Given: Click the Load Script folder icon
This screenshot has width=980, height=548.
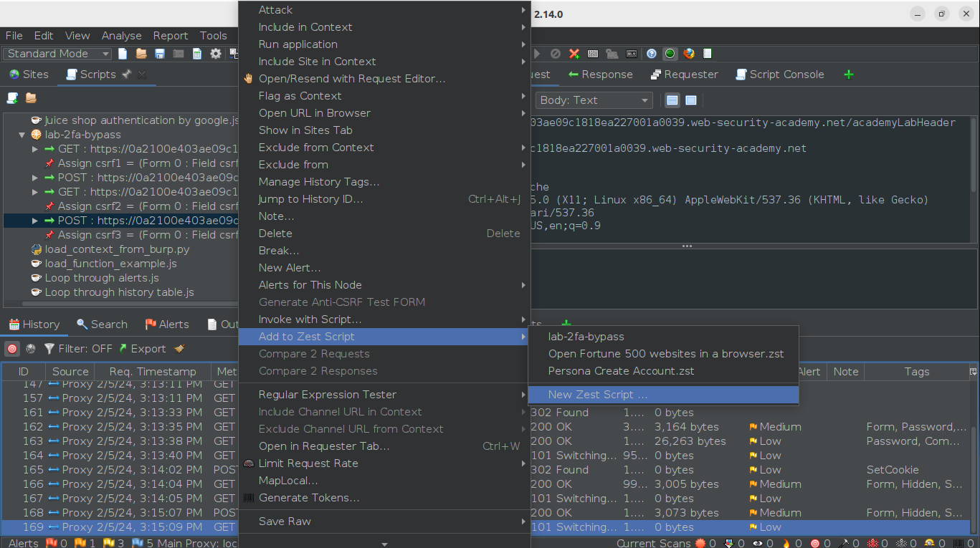Looking at the screenshot, I should (31, 98).
